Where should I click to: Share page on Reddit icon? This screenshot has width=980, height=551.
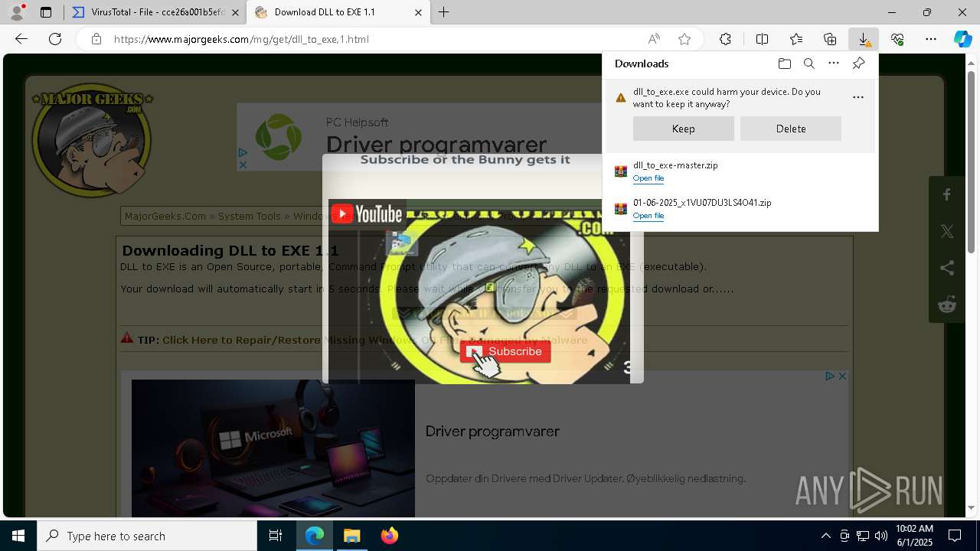[x=947, y=305]
